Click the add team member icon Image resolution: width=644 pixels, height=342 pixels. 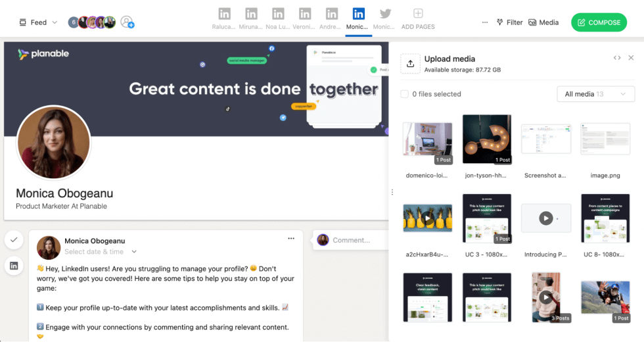tap(127, 22)
